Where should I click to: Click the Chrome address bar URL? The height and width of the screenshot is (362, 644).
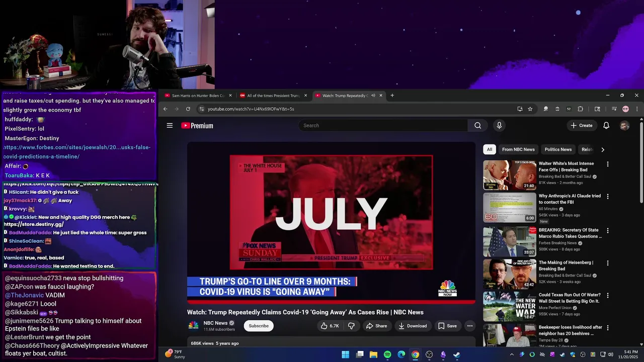(251, 109)
